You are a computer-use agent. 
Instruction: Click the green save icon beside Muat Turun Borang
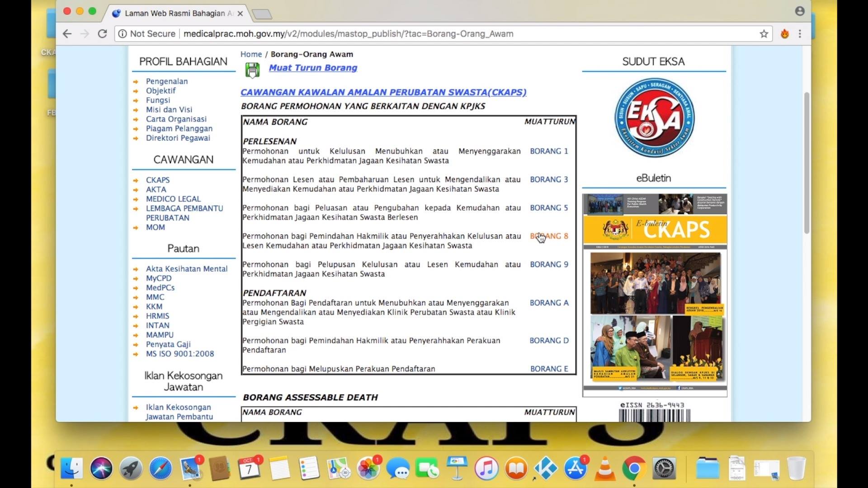coord(252,70)
